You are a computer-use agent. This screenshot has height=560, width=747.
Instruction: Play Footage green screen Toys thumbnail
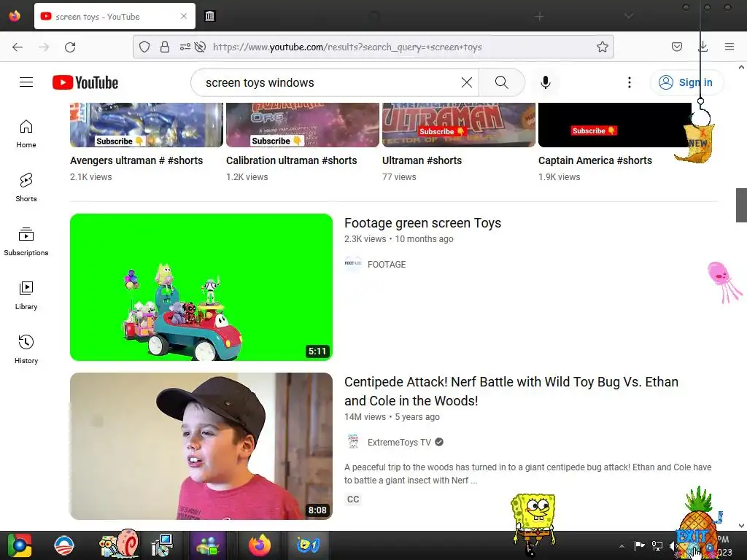(x=201, y=287)
